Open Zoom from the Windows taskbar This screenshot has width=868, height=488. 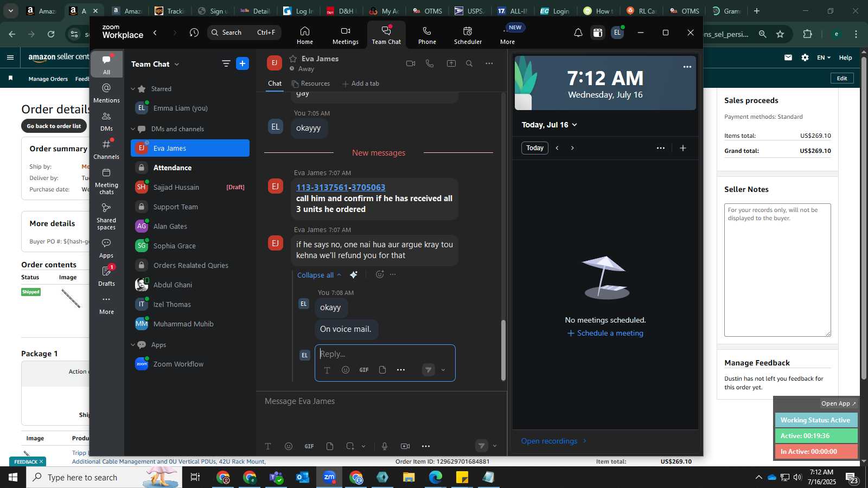pyautogui.click(x=329, y=477)
